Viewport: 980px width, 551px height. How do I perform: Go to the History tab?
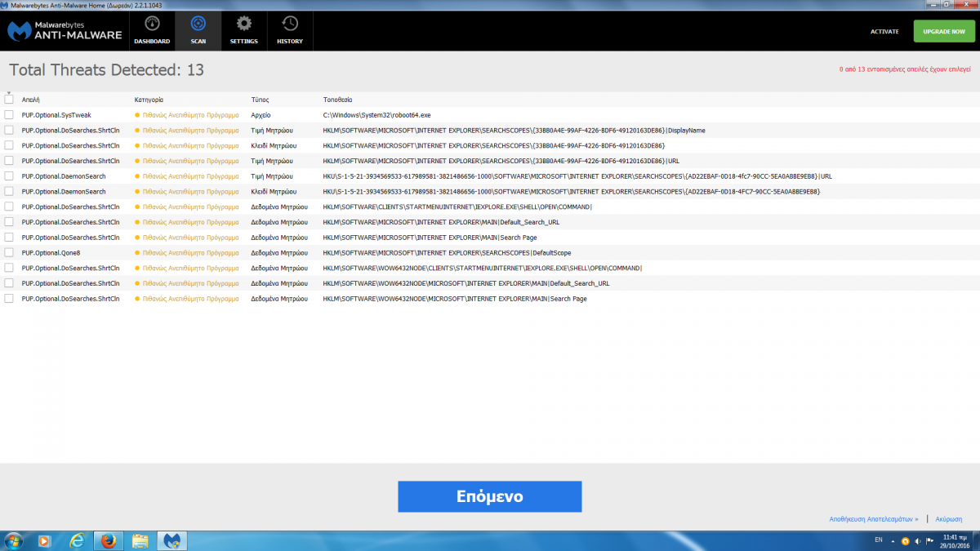pyautogui.click(x=290, y=31)
